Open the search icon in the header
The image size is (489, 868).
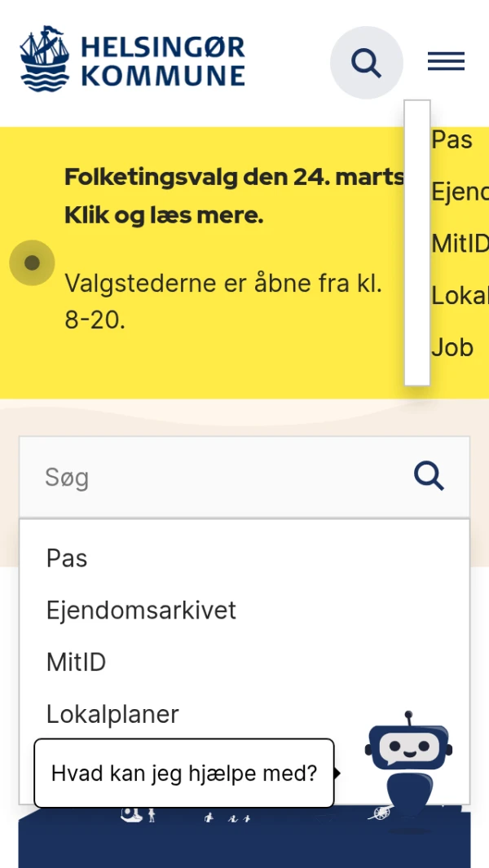[366, 63]
